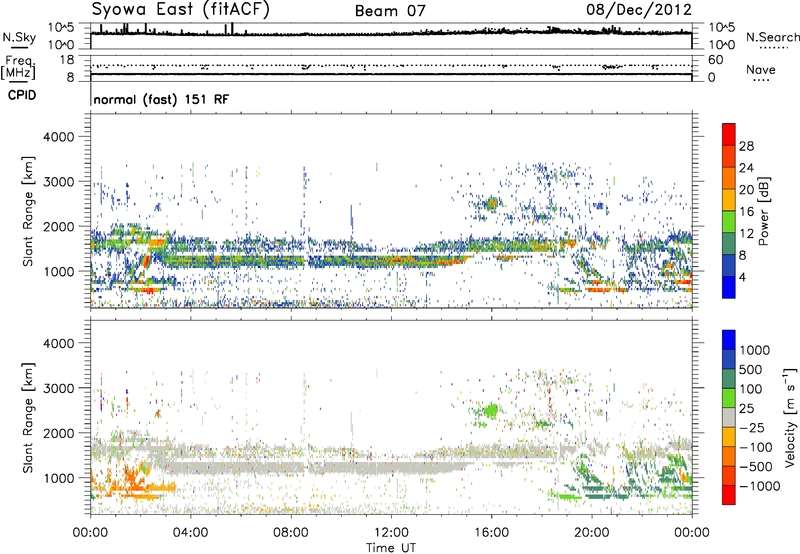
Task: Click the '-1000' value on the velocity scale
Action: [x=760, y=486]
